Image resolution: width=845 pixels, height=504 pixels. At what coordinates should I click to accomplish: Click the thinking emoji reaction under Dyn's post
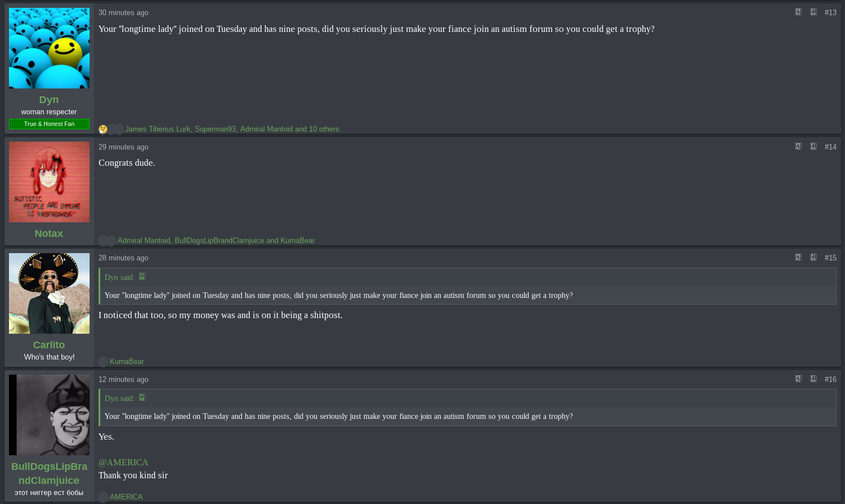pos(103,129)
